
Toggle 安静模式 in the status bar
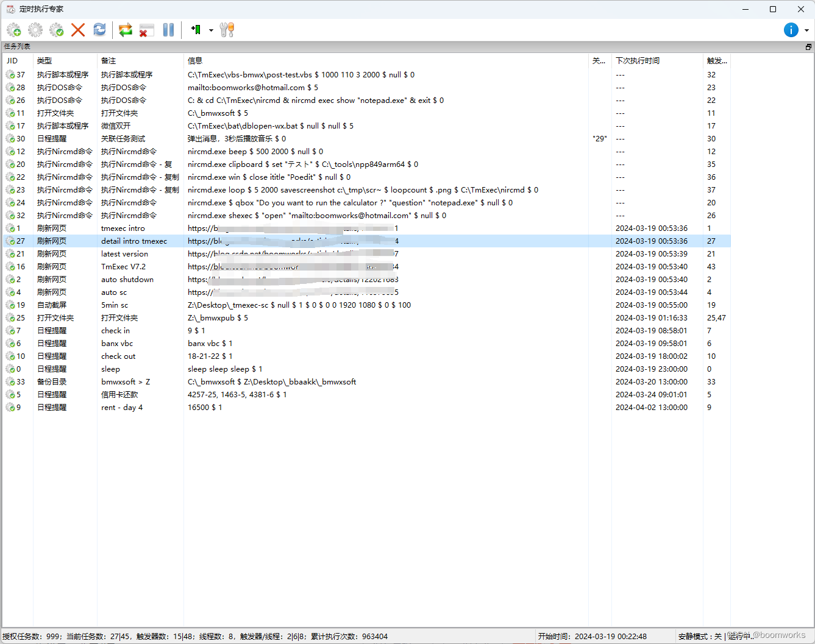point(697,636)
